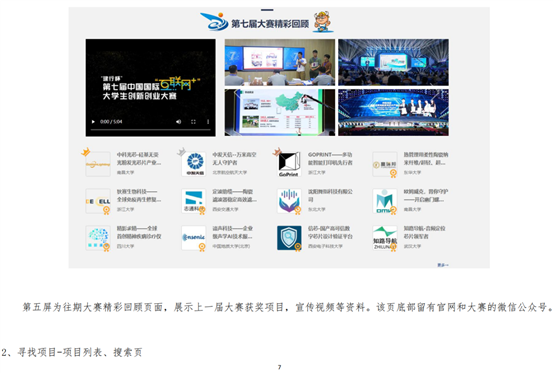Play the 第七届 competition review video

93,122
